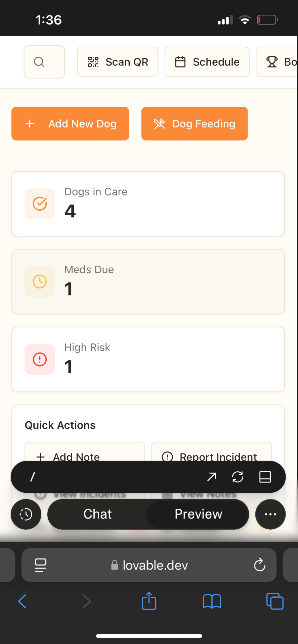Select the Dogs in Care card
298x644 pixels.
(148, 204)
